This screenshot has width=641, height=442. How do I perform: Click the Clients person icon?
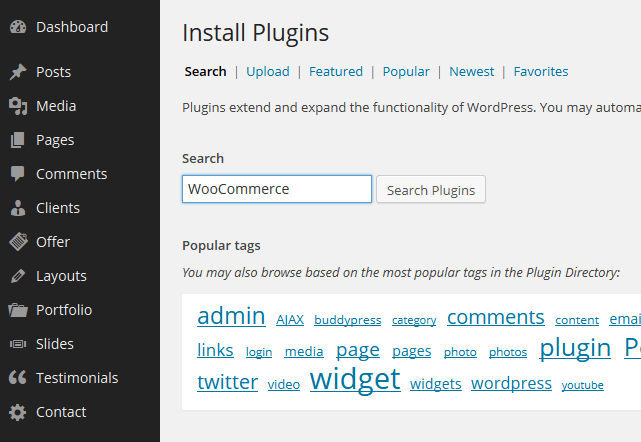[x=17, y=208]
